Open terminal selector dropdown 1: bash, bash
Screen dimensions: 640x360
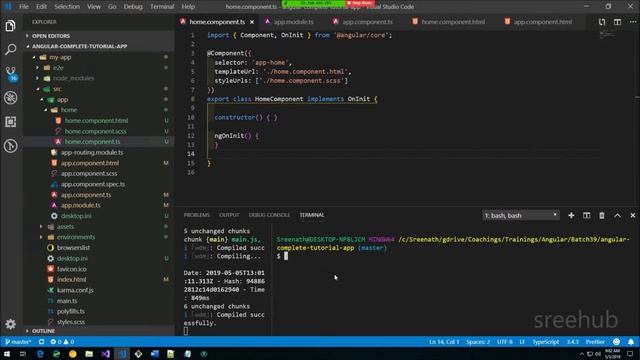click(x=521, y=215)
